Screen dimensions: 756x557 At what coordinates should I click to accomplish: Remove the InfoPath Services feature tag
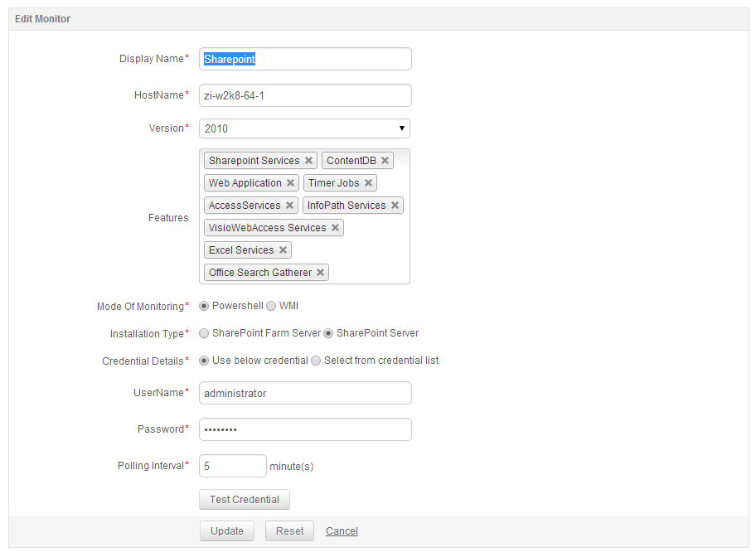[x=395, y=206]
